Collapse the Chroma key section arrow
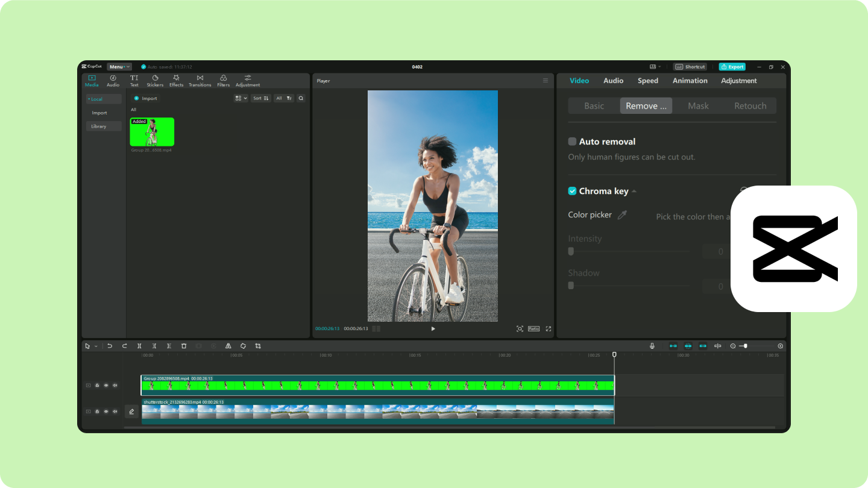This screenshot has height=488, width=868. (634, 192)
